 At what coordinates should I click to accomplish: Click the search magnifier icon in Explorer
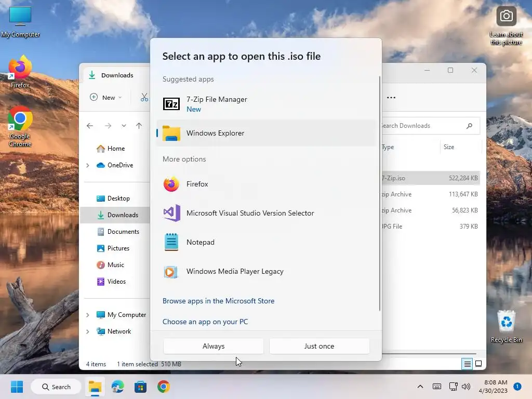pyautogui.click(x=469, y=126)
